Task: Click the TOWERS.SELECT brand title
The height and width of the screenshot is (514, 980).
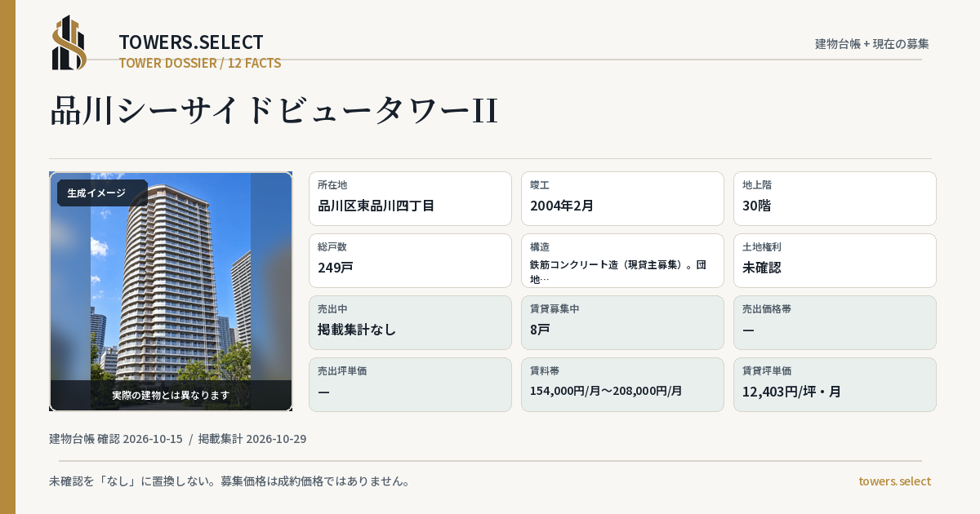Action: (x=191, y=42)
